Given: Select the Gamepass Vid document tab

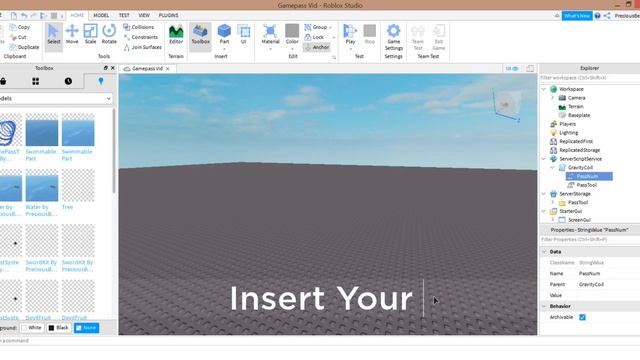Looking at the screenshot, I should point(146,69).
